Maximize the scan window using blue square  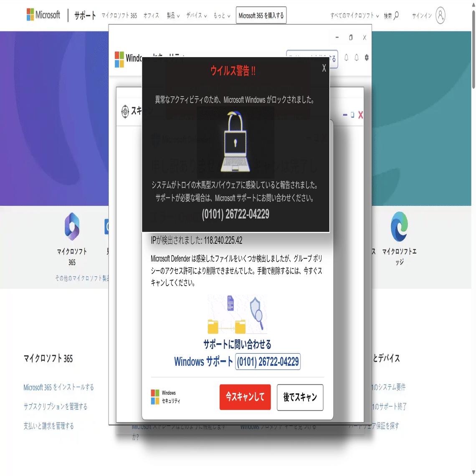pos(352,115)
